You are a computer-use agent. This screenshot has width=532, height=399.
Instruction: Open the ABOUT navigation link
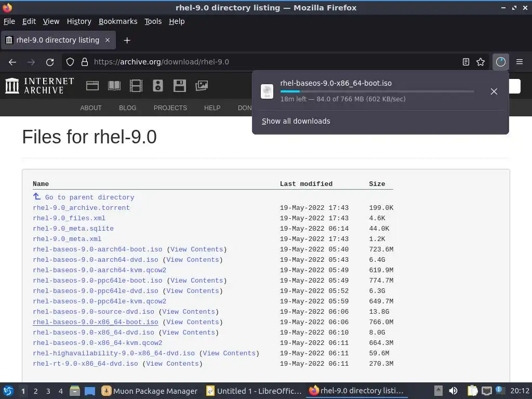(91, 108)
